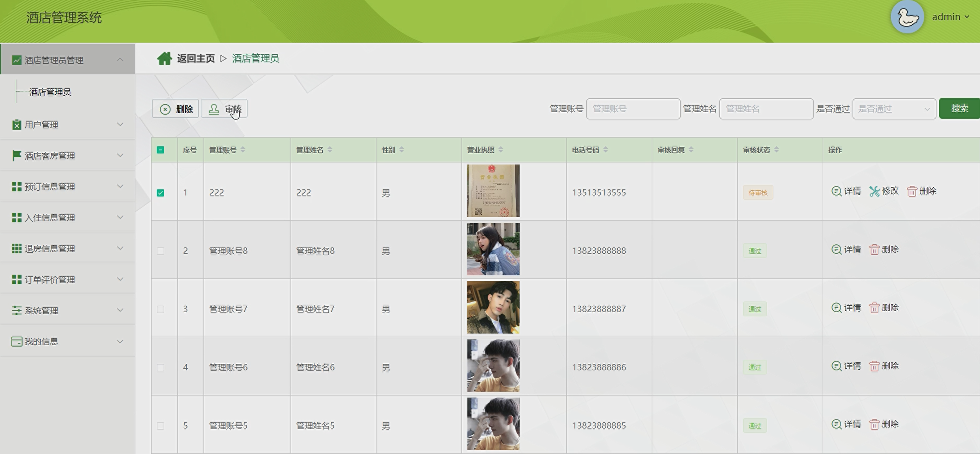
Task: Open the 是否通过 dropdown
Action: (894, 109)
